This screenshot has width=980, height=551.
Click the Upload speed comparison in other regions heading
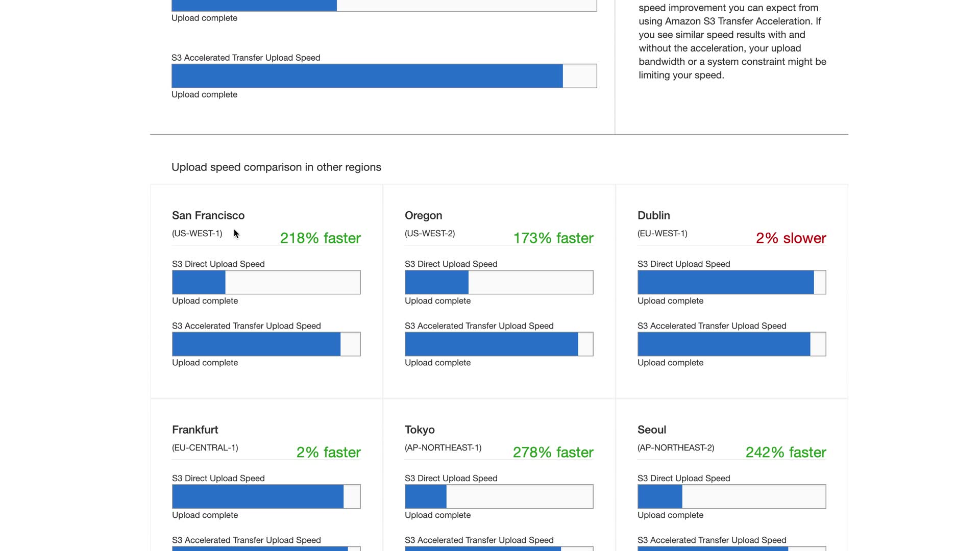(x=276, y=167)
